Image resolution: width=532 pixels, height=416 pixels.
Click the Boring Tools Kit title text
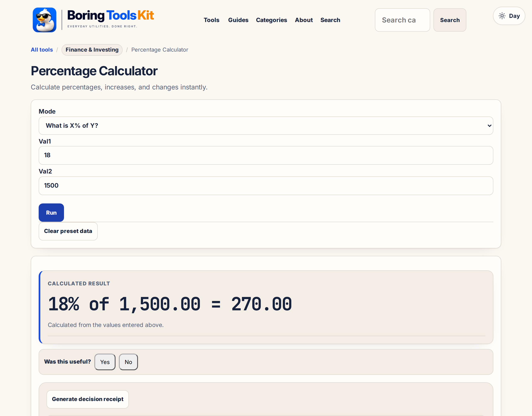(x=110, y=15)
